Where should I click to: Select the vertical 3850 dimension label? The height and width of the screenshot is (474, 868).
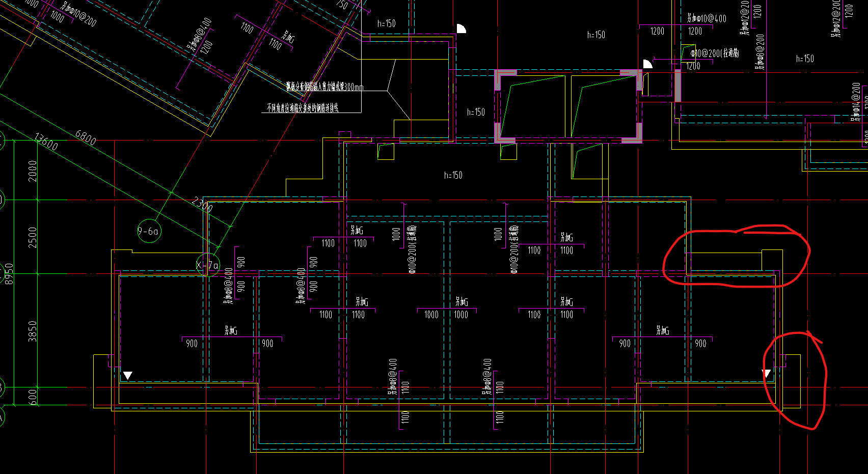coord(33,331)
